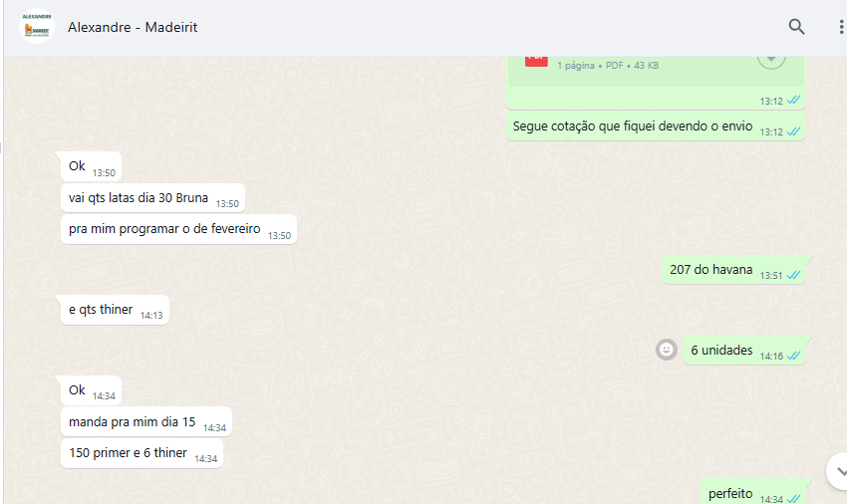React with emoji to "6 unidades"
Viewport: 847px width, 504px height.
666,350
